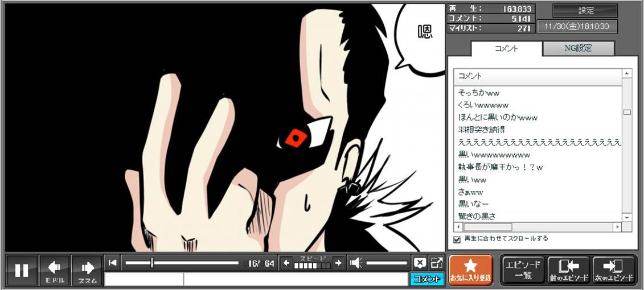The width and height of the screenshot is (644, 290).
Task: Mute audio via the speaker icon
Action: pos(356,263)
